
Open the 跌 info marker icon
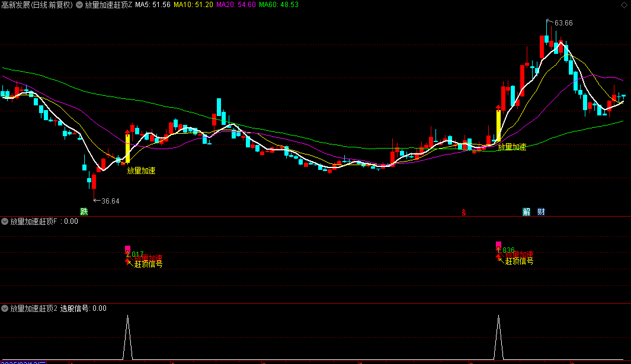coord(84,211)
